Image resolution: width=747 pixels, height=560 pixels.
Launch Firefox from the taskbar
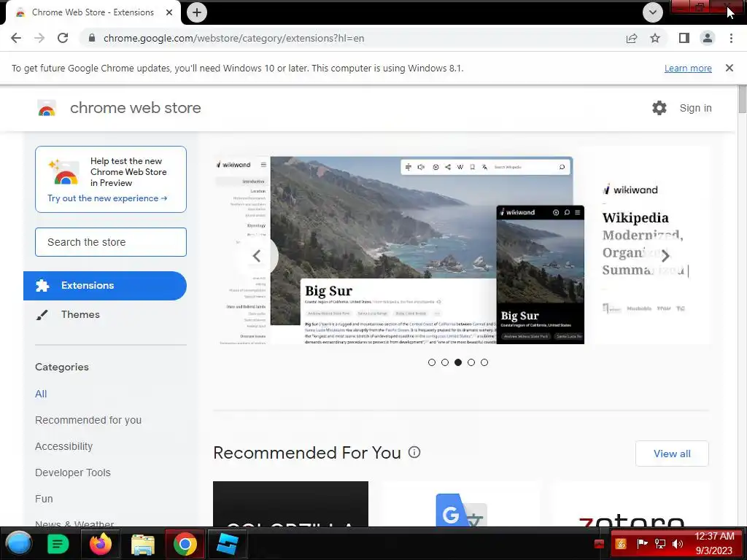pos(101,544)
